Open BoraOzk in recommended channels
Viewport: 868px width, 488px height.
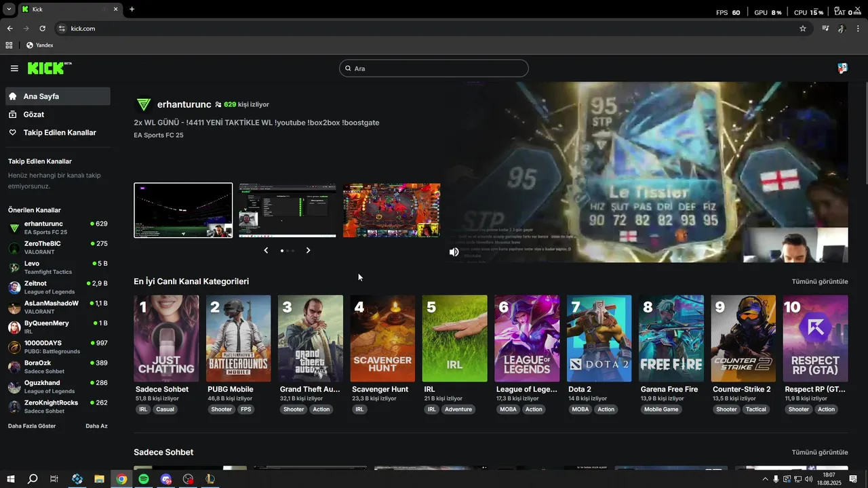(x=58, y=367)
